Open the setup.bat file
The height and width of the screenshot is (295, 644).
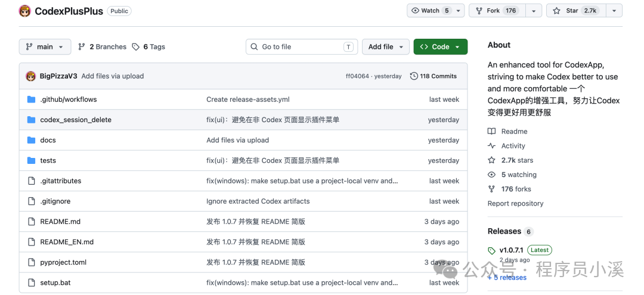(x=55, y=282)
